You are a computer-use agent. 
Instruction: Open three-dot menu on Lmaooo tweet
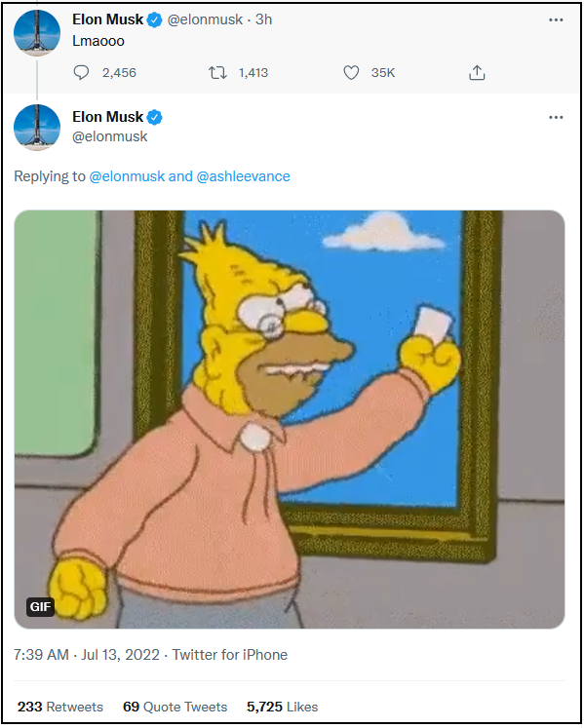click(x=556, y=19)
